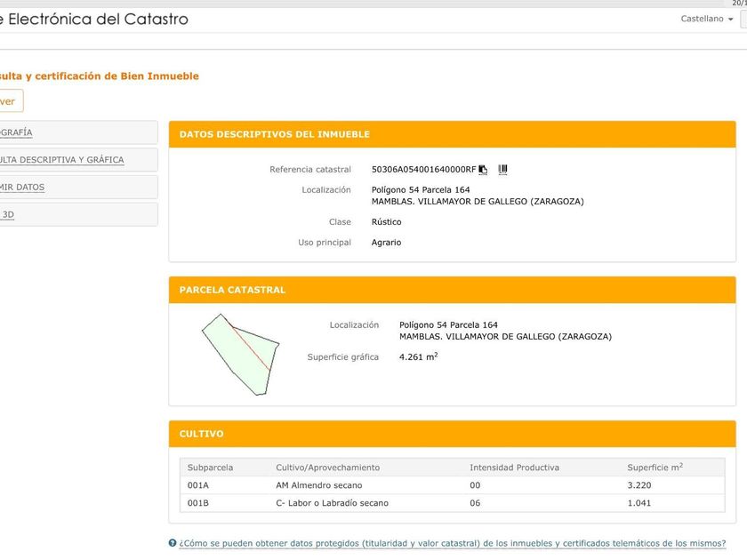Click the Datos Descriptivos del Inmueble header
The width and height of the screenshot is (747, 560).
274,134
